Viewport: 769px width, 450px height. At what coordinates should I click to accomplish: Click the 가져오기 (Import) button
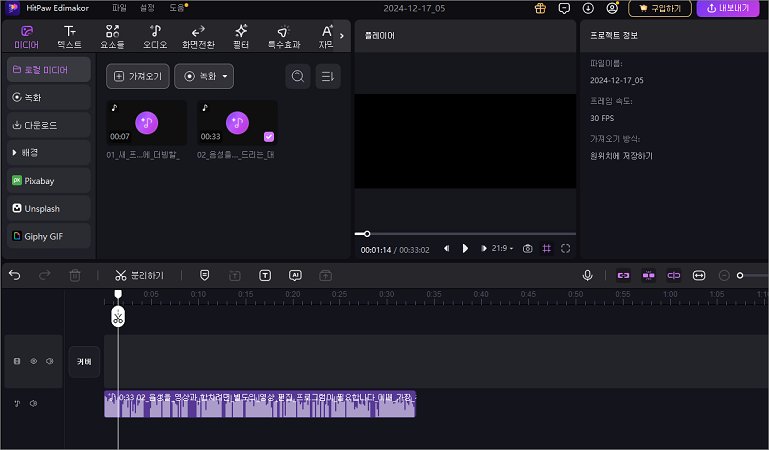[x=137, y=77]
